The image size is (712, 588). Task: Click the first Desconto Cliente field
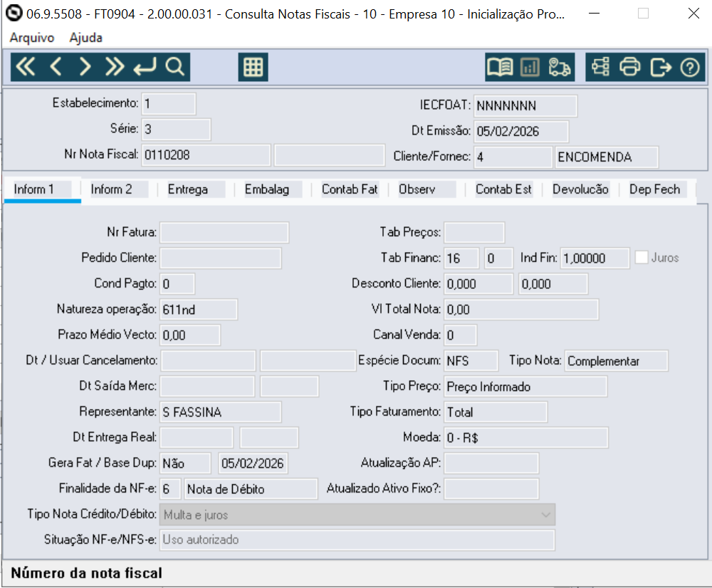(x=478, y=284)
